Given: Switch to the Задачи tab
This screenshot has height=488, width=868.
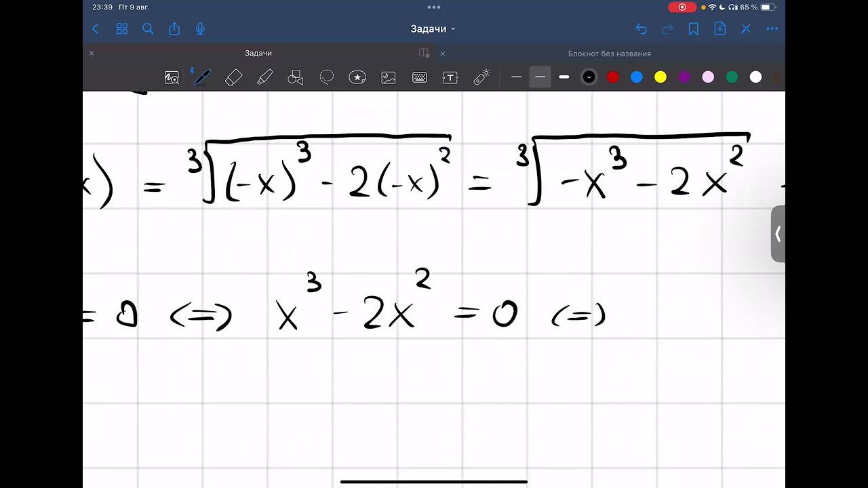Looking at the screenshot, I should pyautogui.click(x=258, y=53).
